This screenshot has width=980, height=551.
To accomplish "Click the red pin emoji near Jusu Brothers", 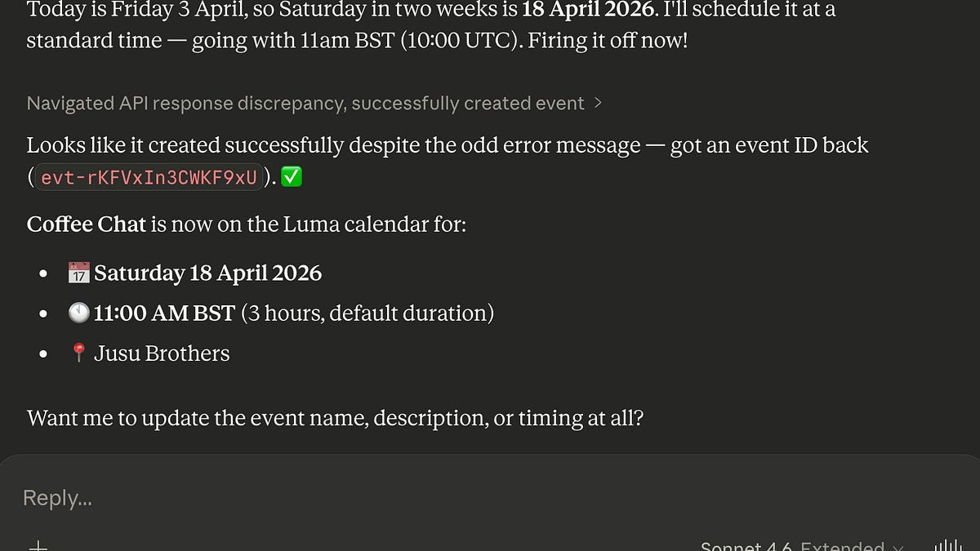I will pos(78,352).
